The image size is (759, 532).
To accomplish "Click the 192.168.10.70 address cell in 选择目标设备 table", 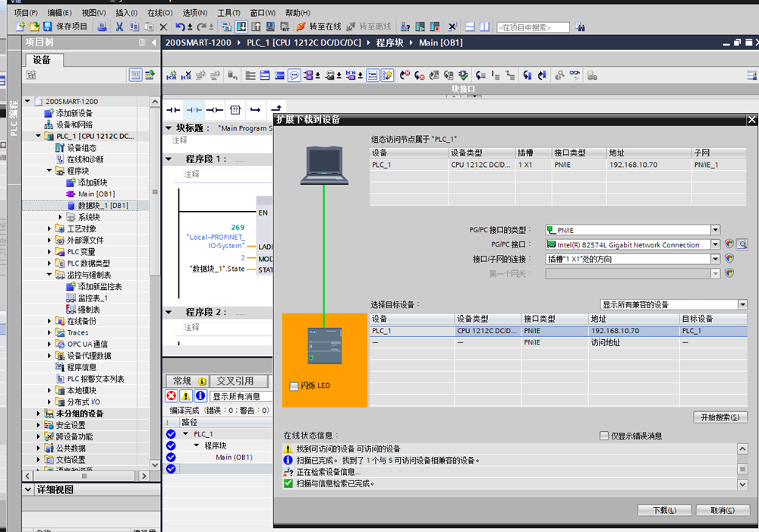I will (634, 331).
